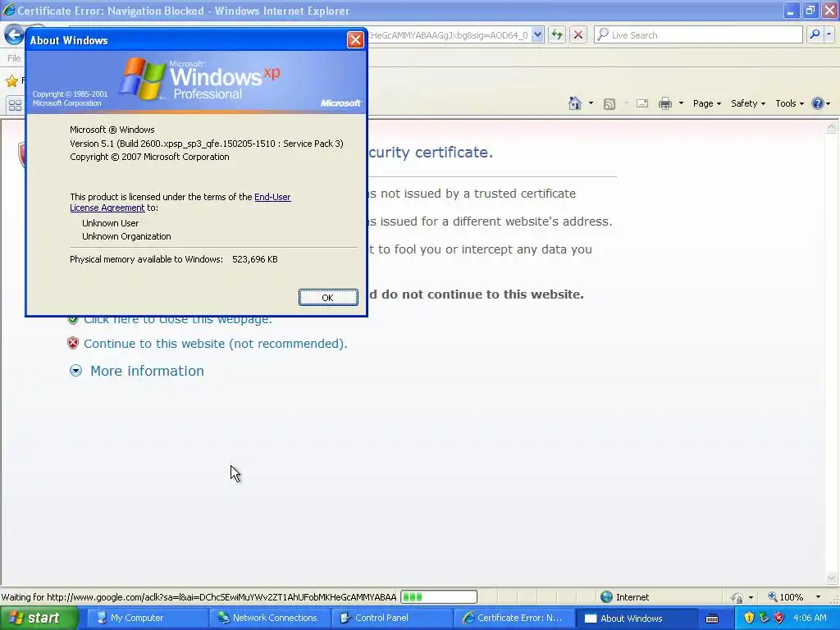Select About Windows taskbar button
Viewport: 840px width, 630px height.
(636, 619)
